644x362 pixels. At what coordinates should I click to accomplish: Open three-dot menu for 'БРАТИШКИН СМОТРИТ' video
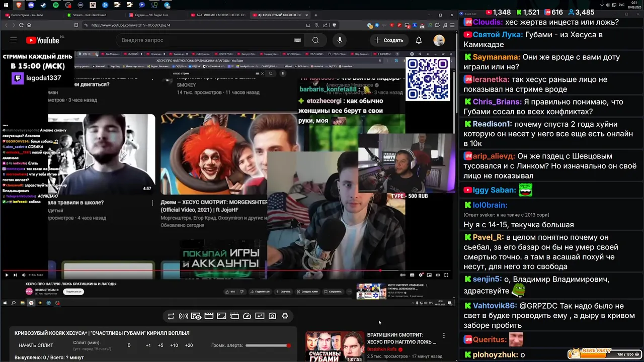point(444,335)
